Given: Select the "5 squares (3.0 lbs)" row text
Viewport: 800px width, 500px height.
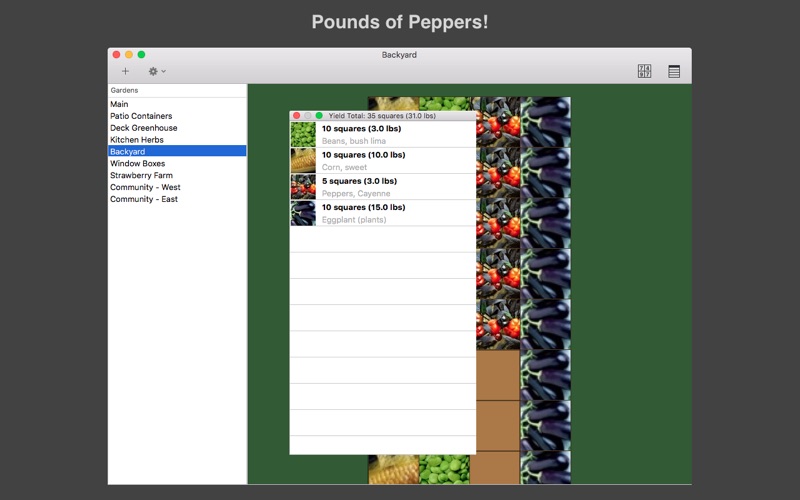Looking at the screenshot, I should (x=359, y=181).
